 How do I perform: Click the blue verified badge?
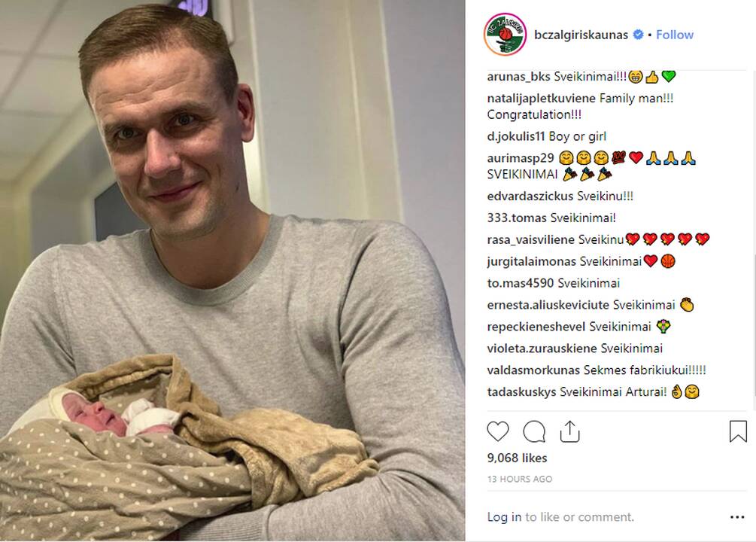tap(638, 35)
